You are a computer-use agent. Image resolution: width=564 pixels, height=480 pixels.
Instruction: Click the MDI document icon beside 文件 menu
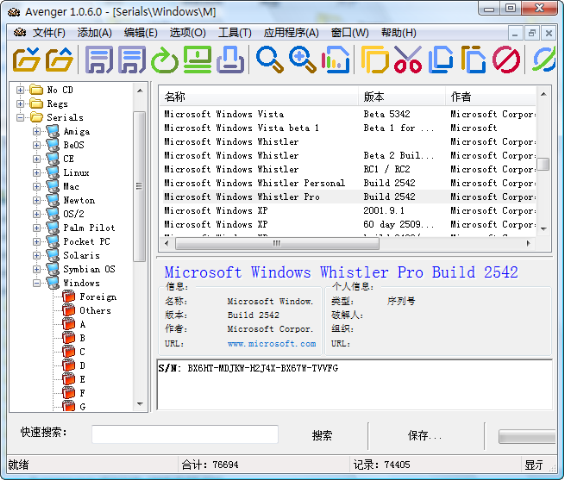coord(19,33)
